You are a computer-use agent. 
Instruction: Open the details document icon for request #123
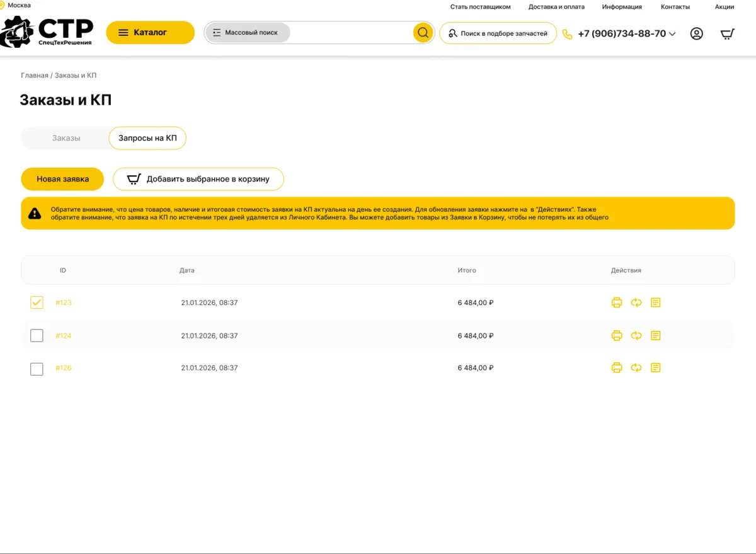(656, 303)
